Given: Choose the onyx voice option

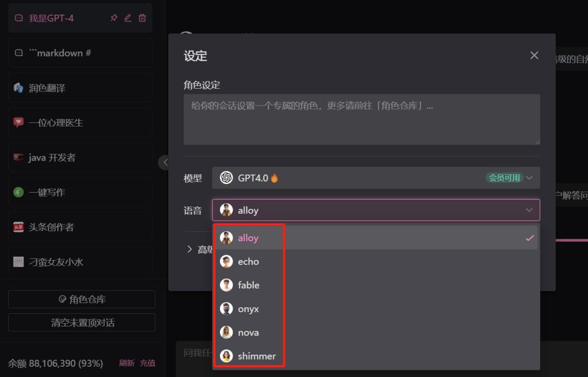Looking at the screenshot, I should (x=376, y=309).
